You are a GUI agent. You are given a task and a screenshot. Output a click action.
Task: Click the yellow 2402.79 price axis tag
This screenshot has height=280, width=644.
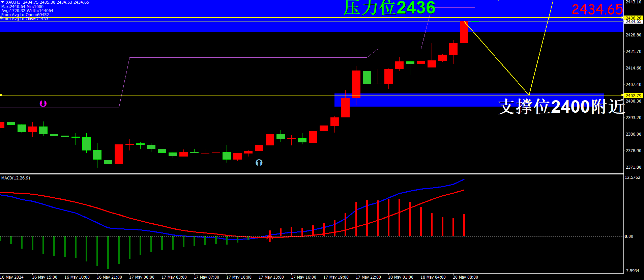tap(633, 95)
